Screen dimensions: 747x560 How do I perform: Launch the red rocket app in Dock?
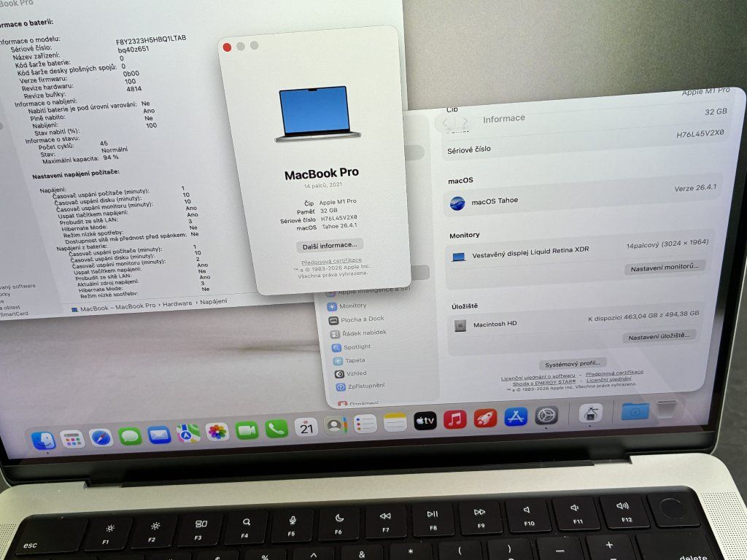485,418
